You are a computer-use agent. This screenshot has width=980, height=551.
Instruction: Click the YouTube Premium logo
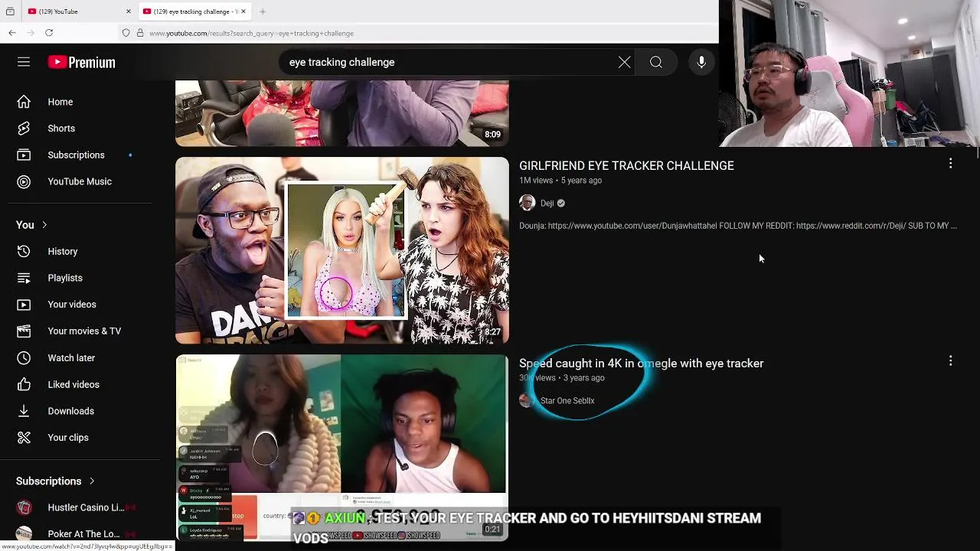tap(81, 62)
